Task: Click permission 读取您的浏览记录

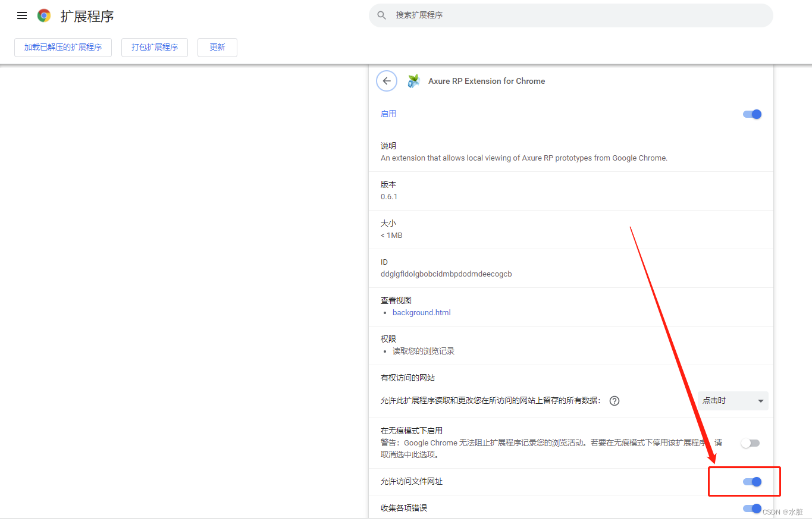Action: coord(424,351)
